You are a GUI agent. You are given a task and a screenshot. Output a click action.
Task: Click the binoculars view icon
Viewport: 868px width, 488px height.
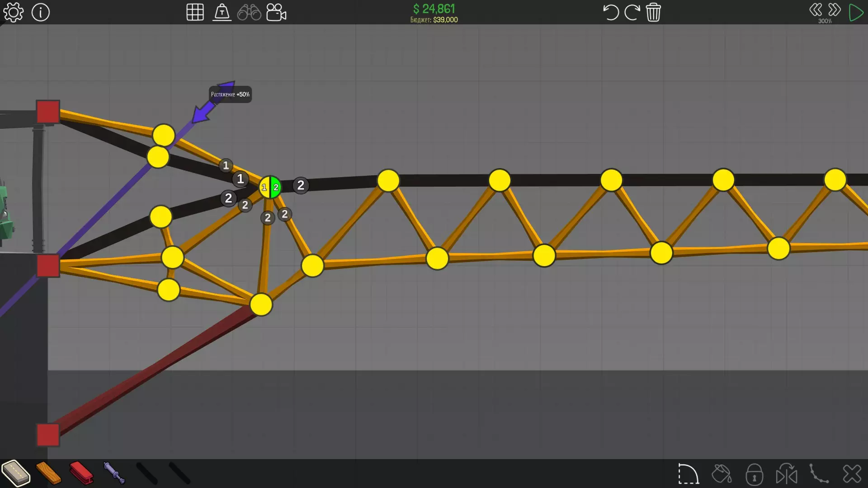[x=249, y=13]
